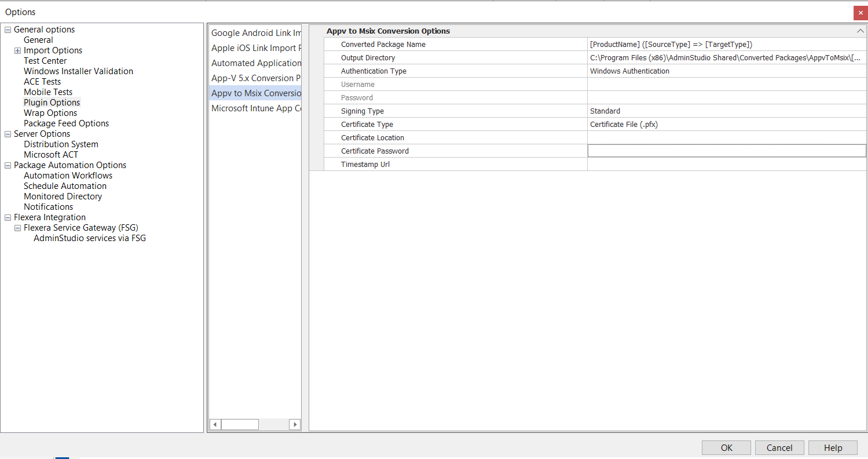Expand the Import Options tree node
Screen dimensions: 868x459
tap(17, 50)
